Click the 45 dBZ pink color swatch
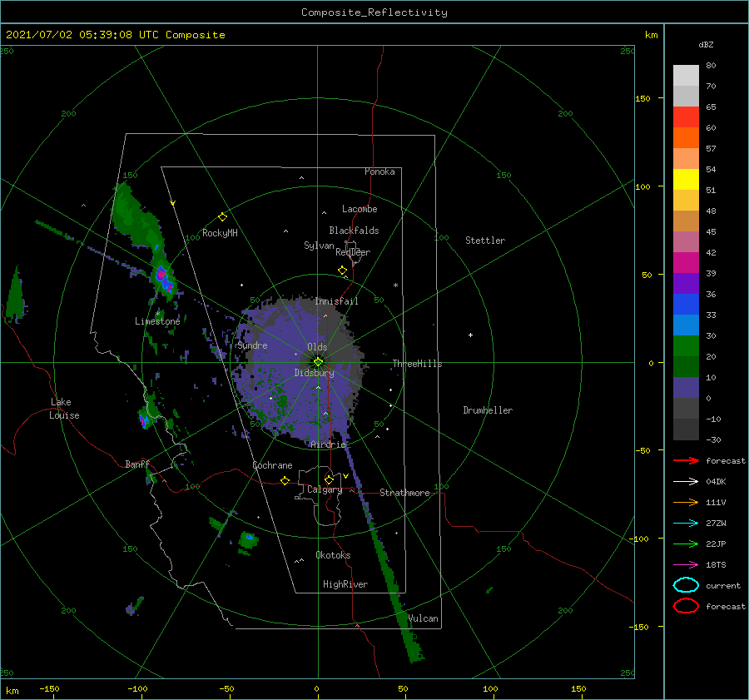Screen dimensions: 749x700 pyautogui.click(x=686, y=241)
